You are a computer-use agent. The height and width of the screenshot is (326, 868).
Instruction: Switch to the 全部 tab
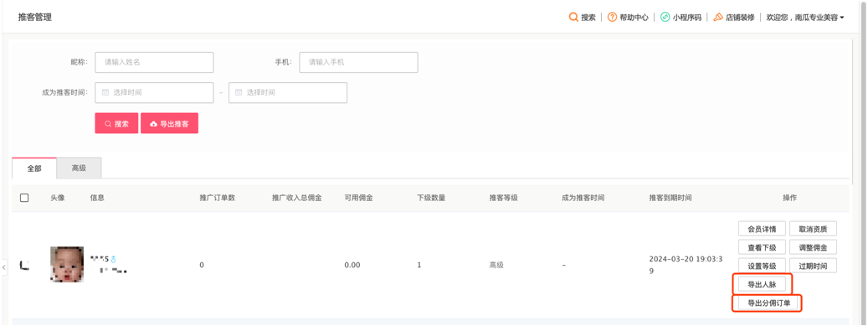click(x=34, y=168)
